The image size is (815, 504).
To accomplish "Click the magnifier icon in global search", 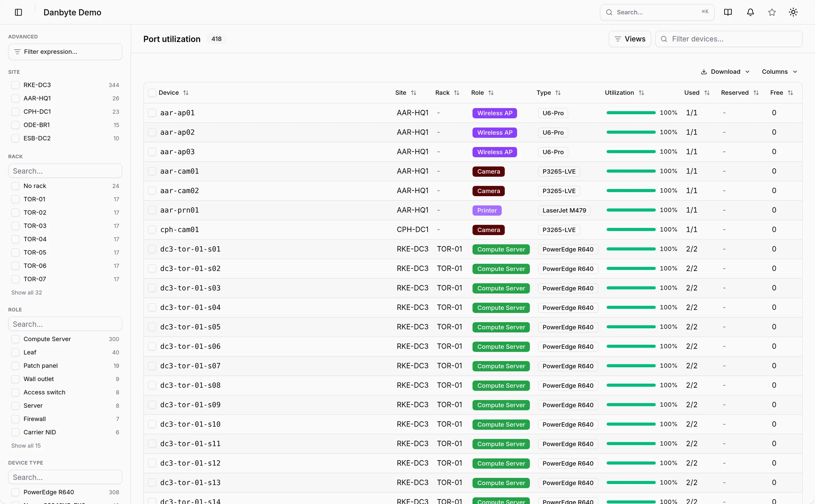I will tap(609, 12).
